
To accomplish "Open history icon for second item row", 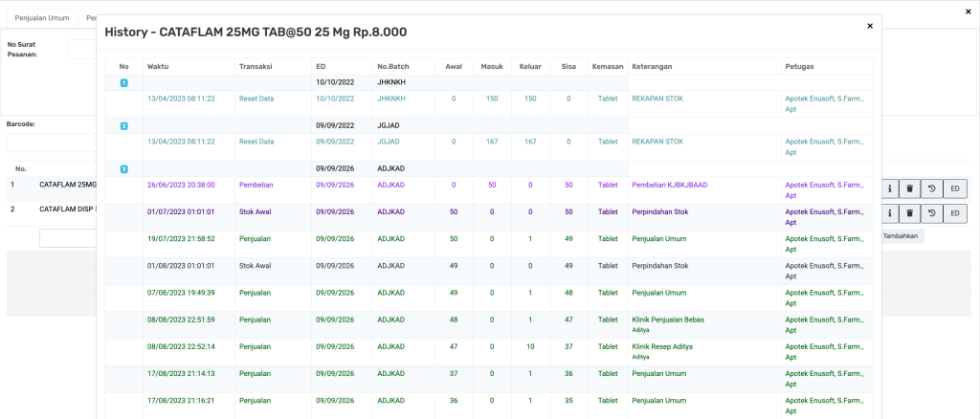I will tap(932, 213).
